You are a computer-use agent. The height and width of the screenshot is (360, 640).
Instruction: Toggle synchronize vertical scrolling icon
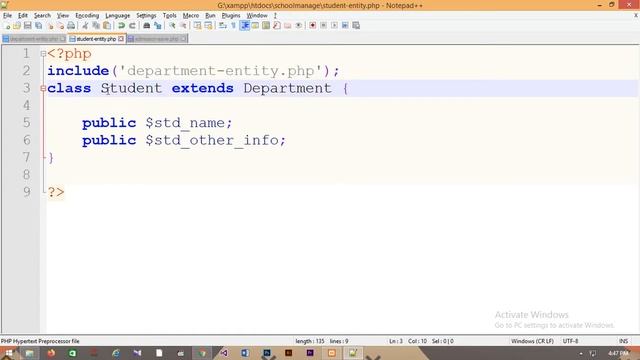[x=198, y=26]
